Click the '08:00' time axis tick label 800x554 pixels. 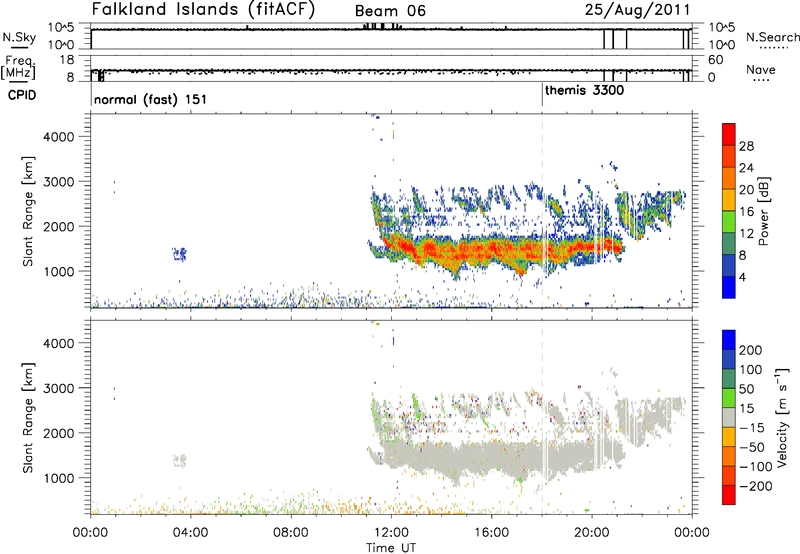point(291,533)
